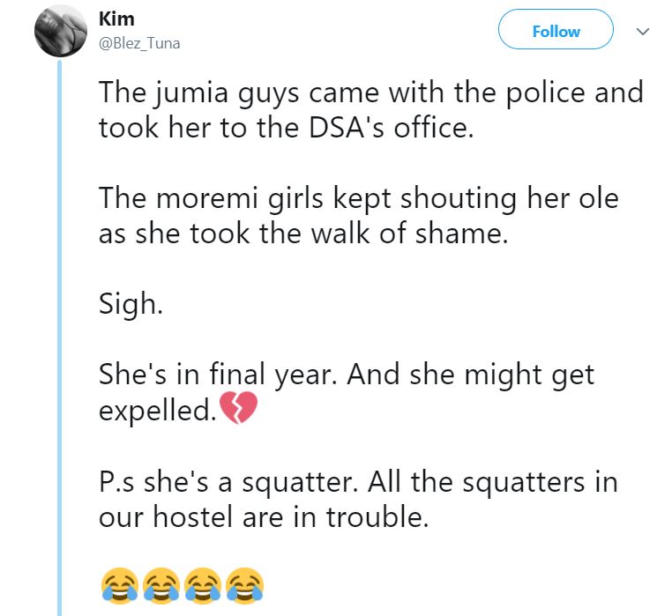Click the word 'expelled'

[155, 411]
